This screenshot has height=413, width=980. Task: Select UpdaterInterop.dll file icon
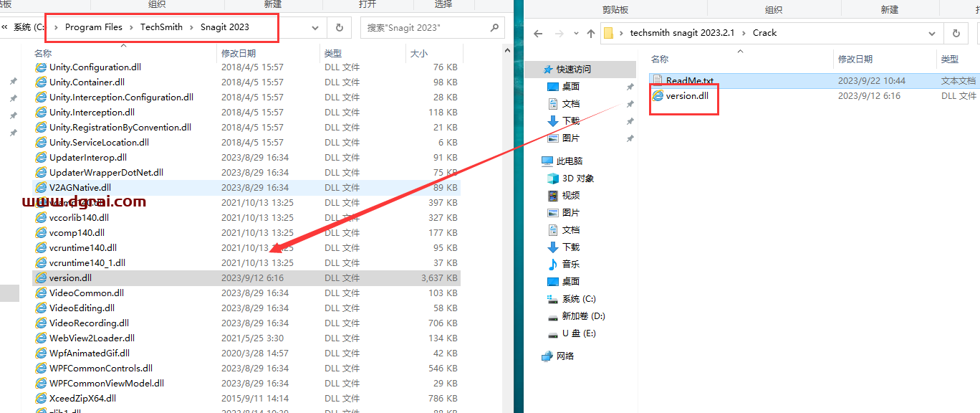click(41, 158)
